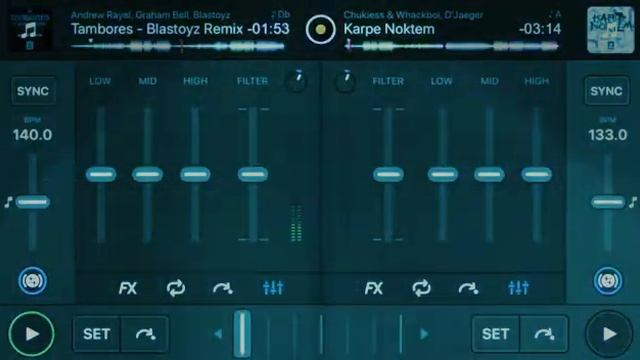
Task: Open loop controls on left deck
Action: point(176,288)
